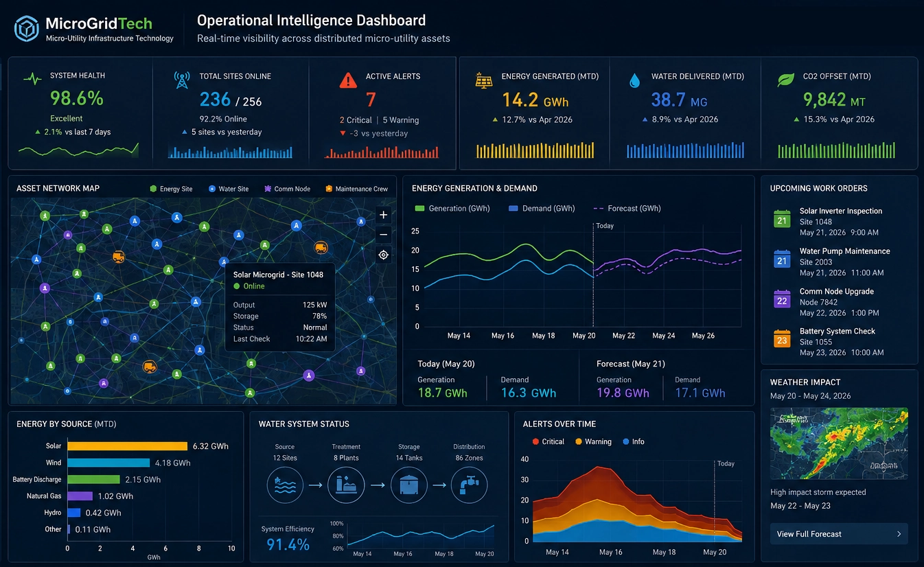
Task: Toggle Critical alerts series in legend
Action: (x=548, y=442)
